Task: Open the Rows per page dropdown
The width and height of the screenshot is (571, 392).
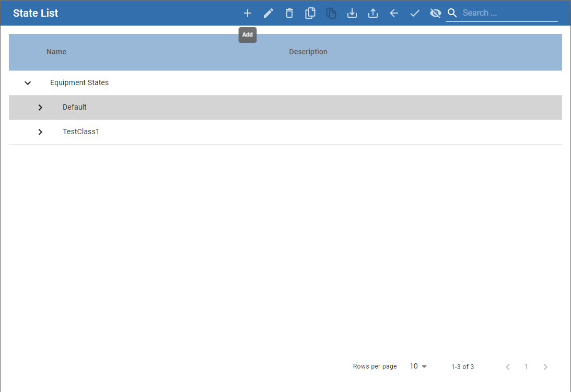Action: pos(418,366)
